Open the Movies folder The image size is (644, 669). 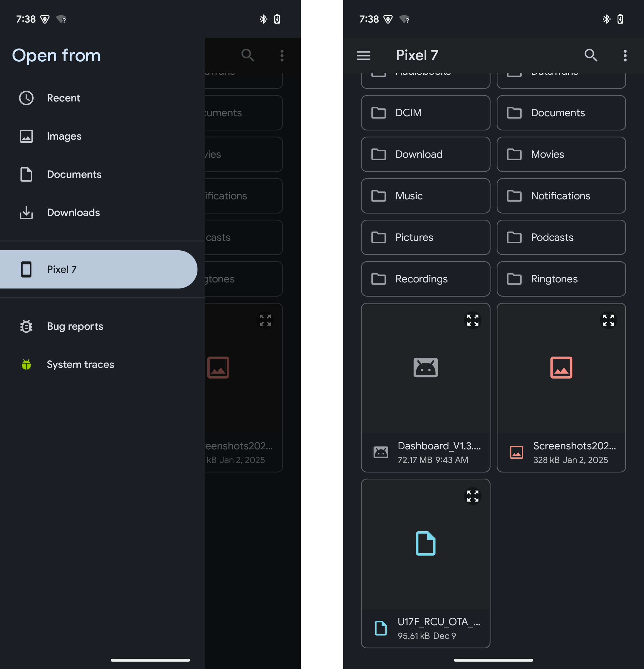[561, 154]
